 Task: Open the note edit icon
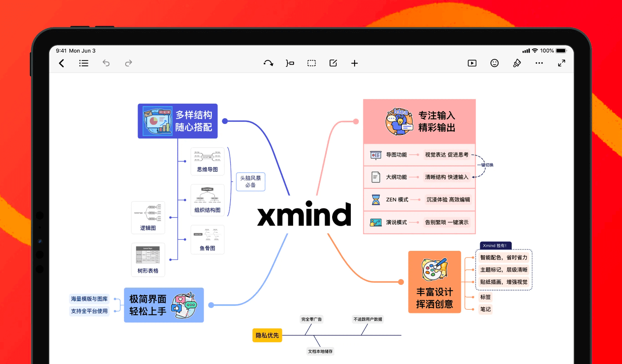(x=333, y=63)
